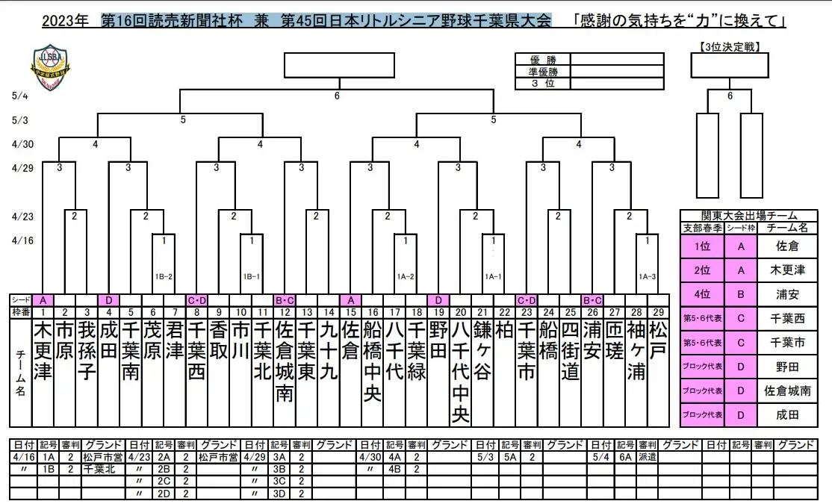Viewport: 832px width, 504px height.
Task: Click the 支部春季 column header
Action: tap(702, 228)
